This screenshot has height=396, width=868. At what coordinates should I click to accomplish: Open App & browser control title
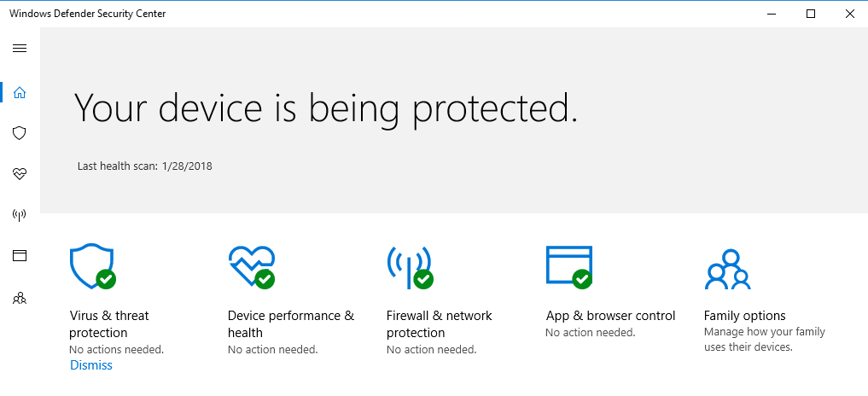coord(610,316)
